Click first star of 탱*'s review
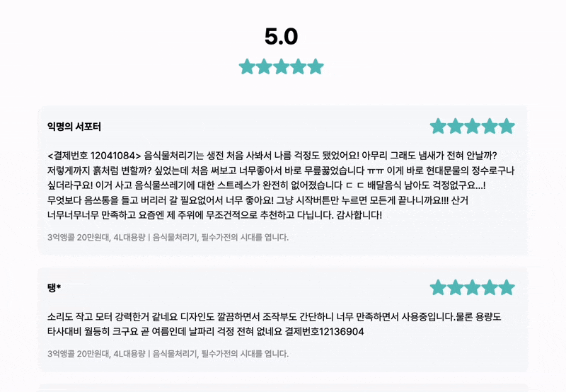566x392 pixels. pos(439,287)
